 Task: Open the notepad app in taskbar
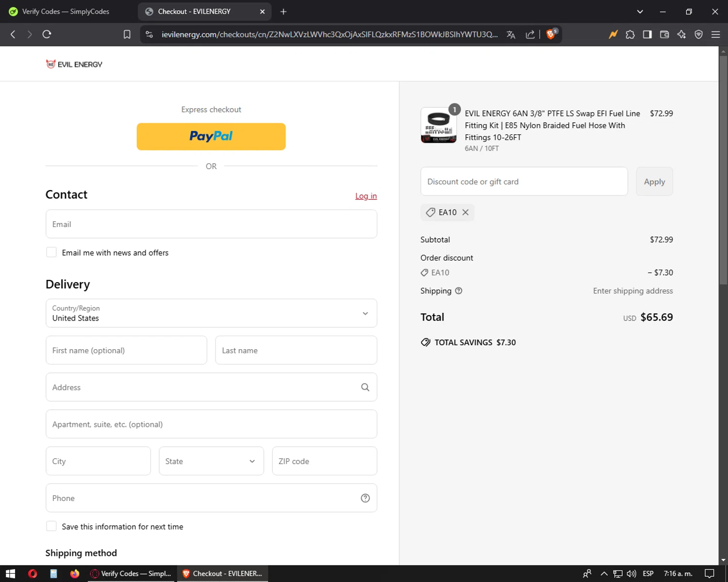[x=53, y=574]
